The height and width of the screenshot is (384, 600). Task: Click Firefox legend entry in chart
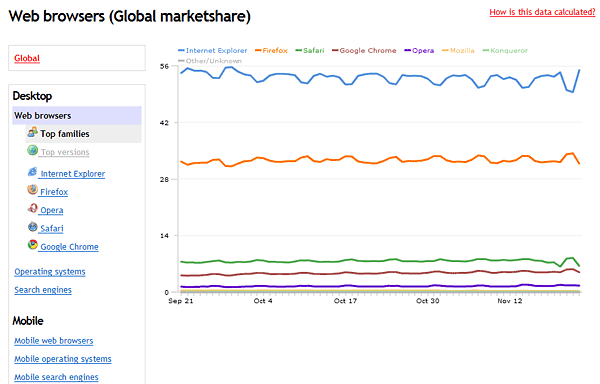click(x=271, y=50)
